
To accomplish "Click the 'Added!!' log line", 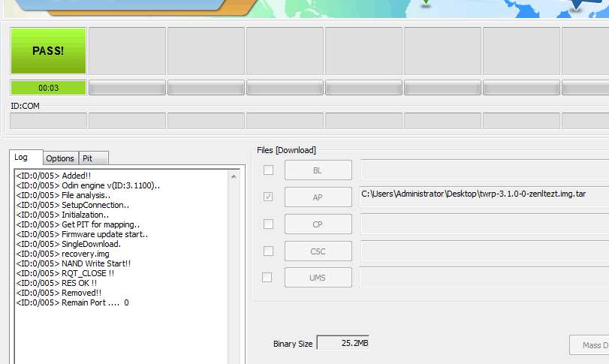I will [53, 176].
